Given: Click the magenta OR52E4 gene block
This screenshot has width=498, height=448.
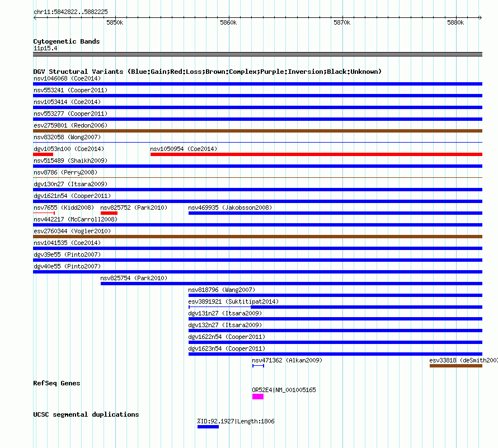Looking at the screenshot, I should click(x=258, y=397).
